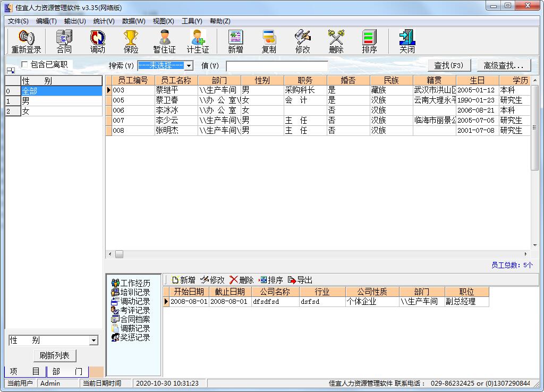
Task: Click the 公司性质 column header
Action: pos(372,292)
